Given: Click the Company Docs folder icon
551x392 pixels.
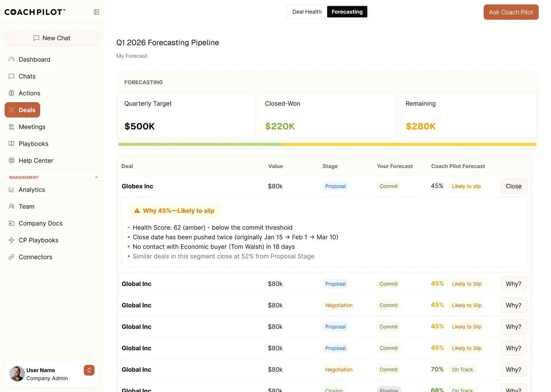Looking at the screenshot, I should click(x=11, y=223).
